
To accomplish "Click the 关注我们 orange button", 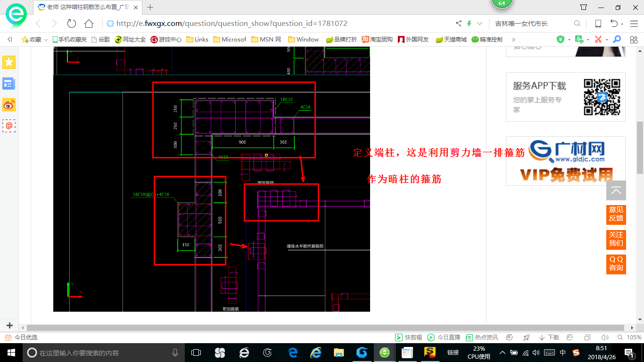I will pyautogui.click(x=616, y=239).
